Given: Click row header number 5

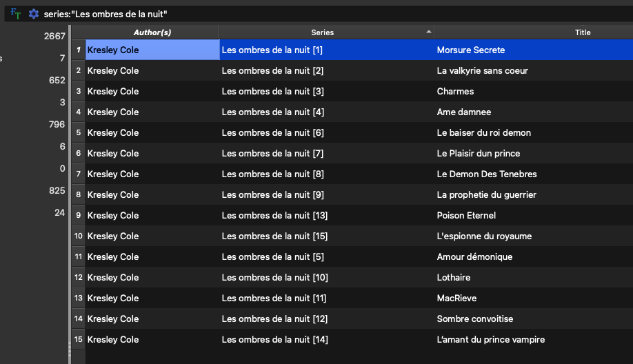Looking at the screenshot, I should 79,132.
